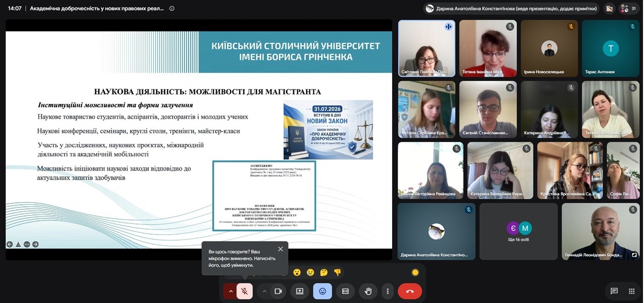The width and height of the screenshot is (644, 303).
Task: Select Геннадій Леонідович video tile
Action: coord(601,231)
